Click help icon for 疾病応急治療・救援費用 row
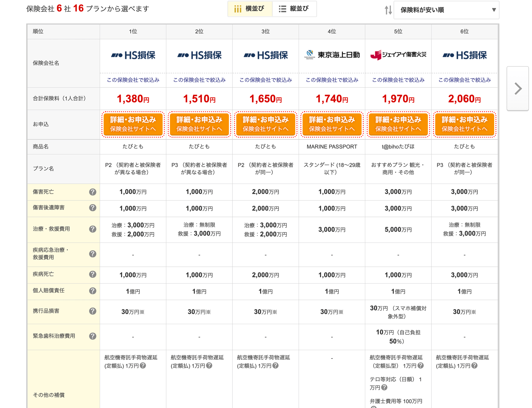The width and height of the screenshot is (532, 408). (x=93, y=254)
